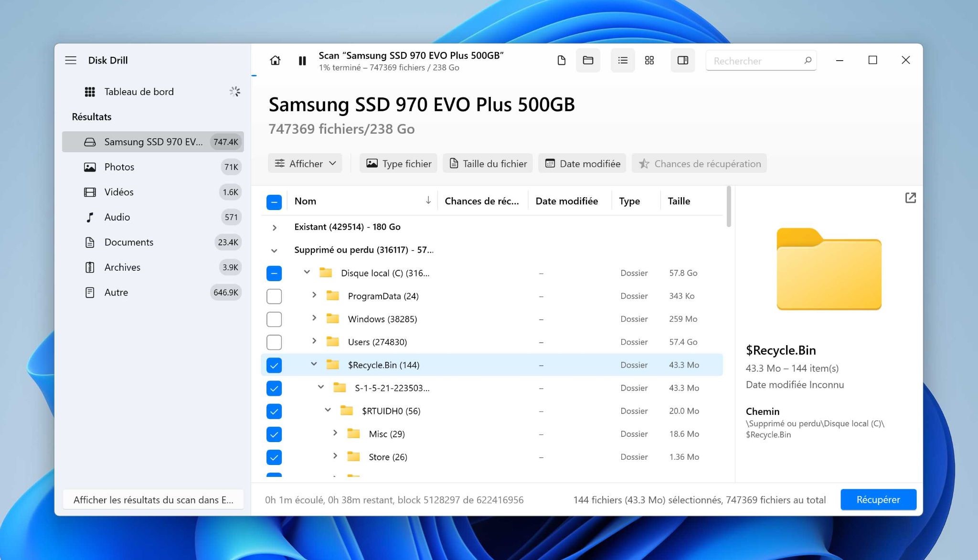Select list view layout icon
This screenshot has height=560, width=978.
623,60
